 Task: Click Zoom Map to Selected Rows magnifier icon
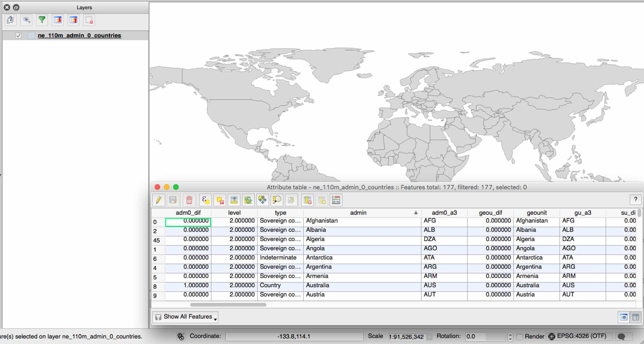click(277, 200)
